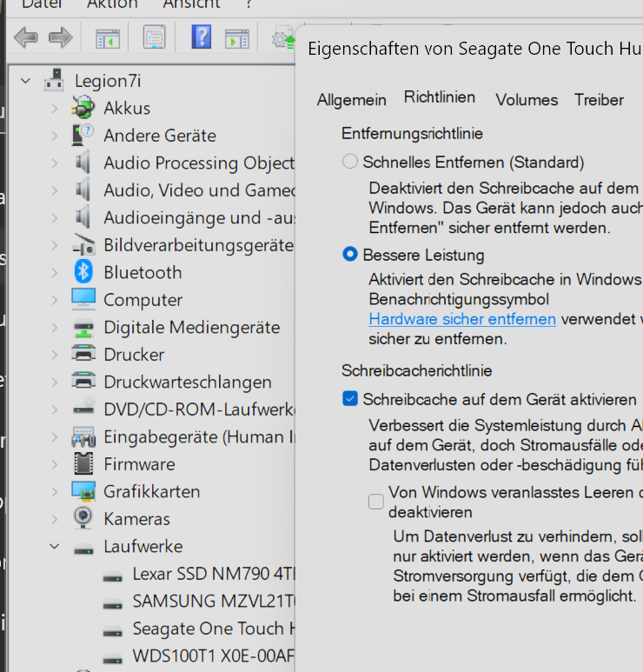Expand the Andere Geräte category

pos(55,136)
